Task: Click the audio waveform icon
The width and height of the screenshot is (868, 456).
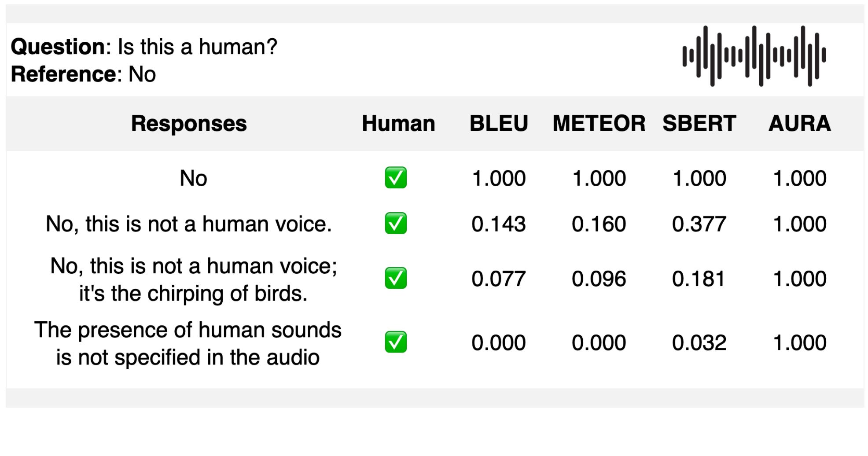Action: pos(754,56)
